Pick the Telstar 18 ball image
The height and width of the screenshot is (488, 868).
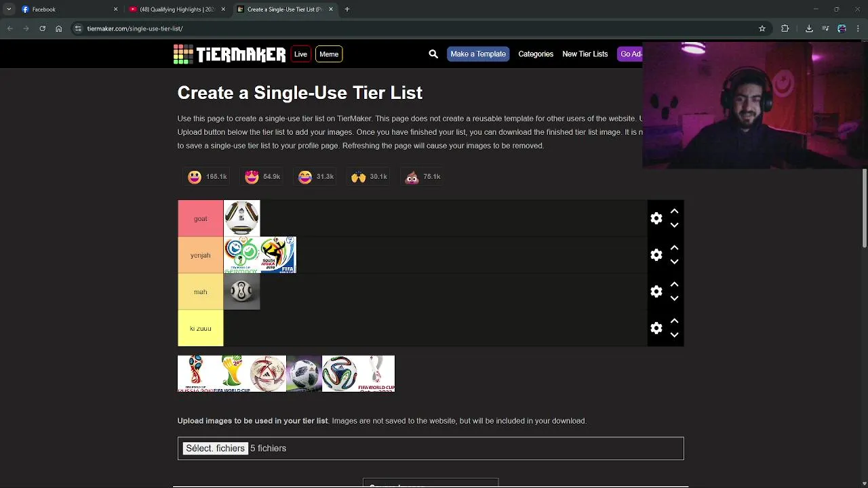(x=304, y=373)
